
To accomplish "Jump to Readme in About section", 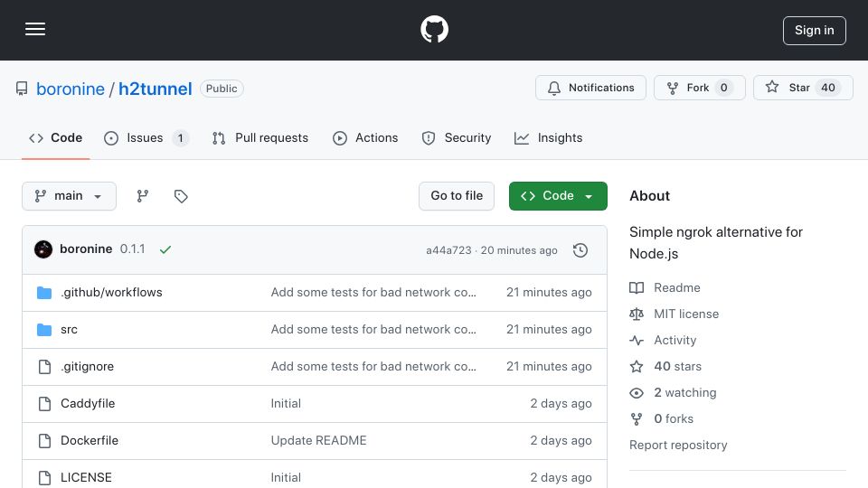I will pos(665,287).
